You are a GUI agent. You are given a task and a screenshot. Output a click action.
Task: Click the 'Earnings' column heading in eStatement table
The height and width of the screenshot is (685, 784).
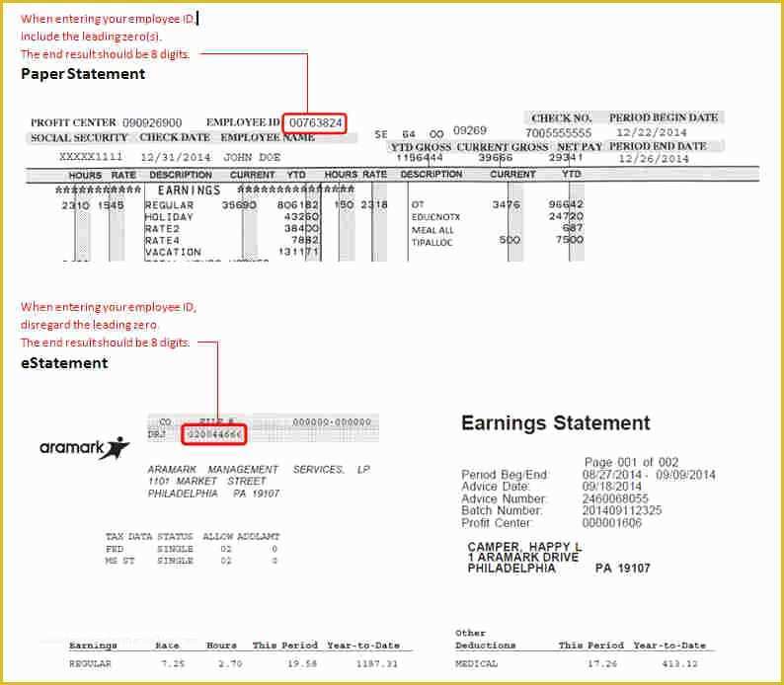[93, 646]
